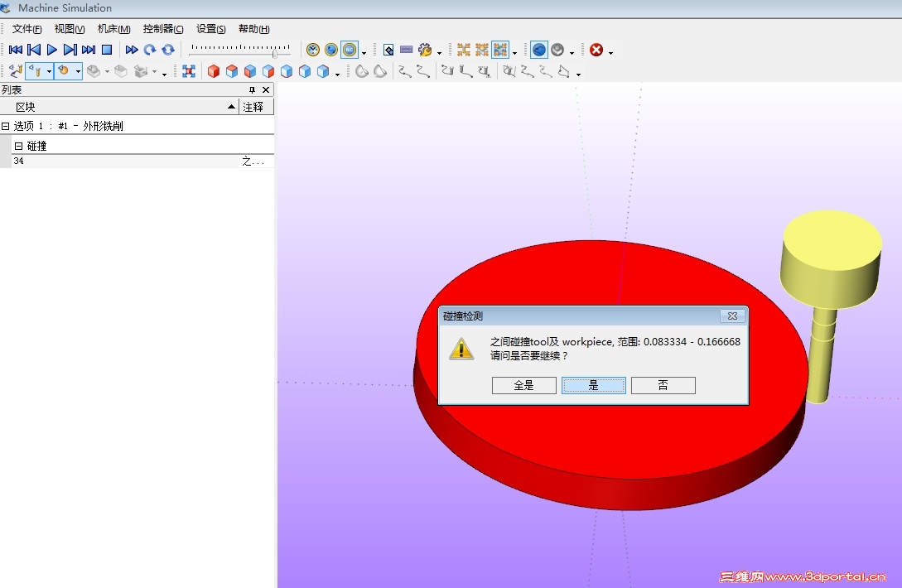Sort by the 区块 column header
The width and height of the screenshot is (902, 588).
tap(119, 107)
